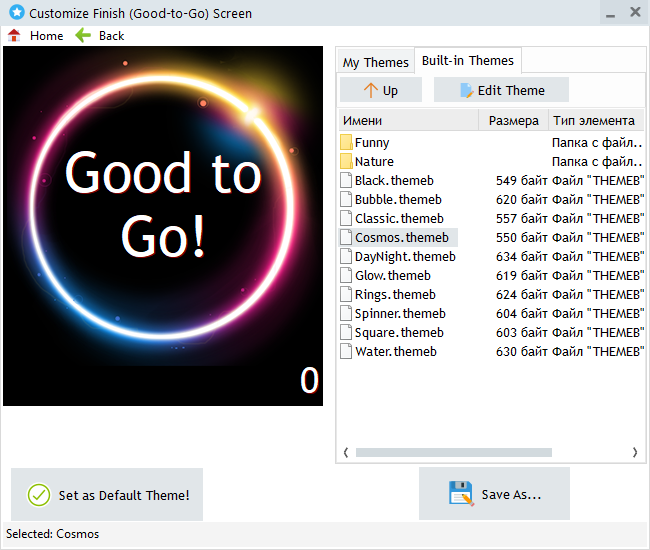This screenshot has width=650, height=550.
Task: Select the Built-in Themes tab
Action: point(467,61)
